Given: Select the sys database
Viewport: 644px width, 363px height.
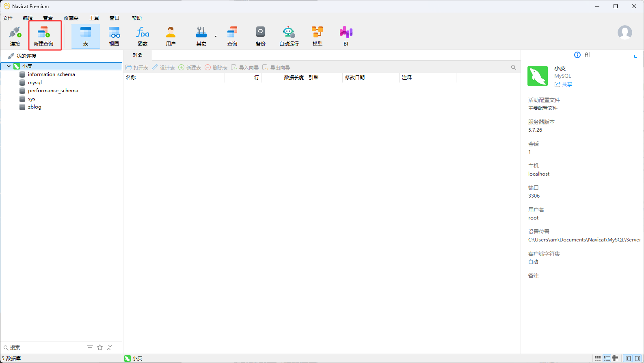Looking at the screenshot, I should click(x=31, y=99).
